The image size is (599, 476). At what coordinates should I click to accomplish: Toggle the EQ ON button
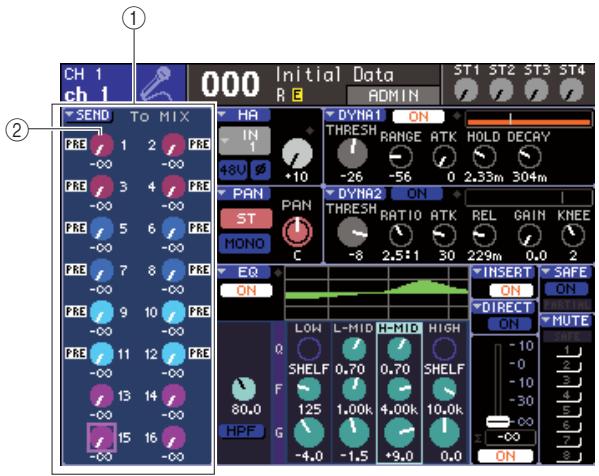click(246, 290)
